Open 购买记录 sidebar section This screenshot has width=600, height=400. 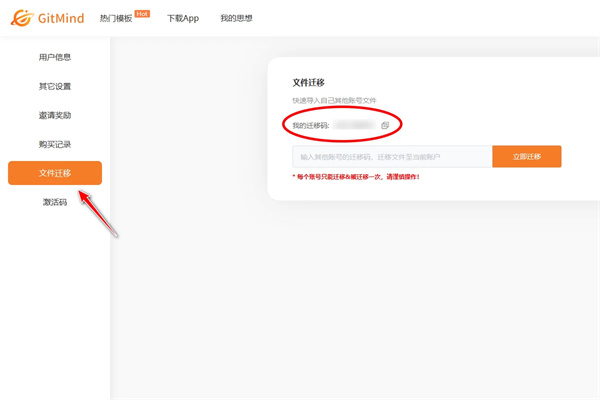click(x=55, y=144)
